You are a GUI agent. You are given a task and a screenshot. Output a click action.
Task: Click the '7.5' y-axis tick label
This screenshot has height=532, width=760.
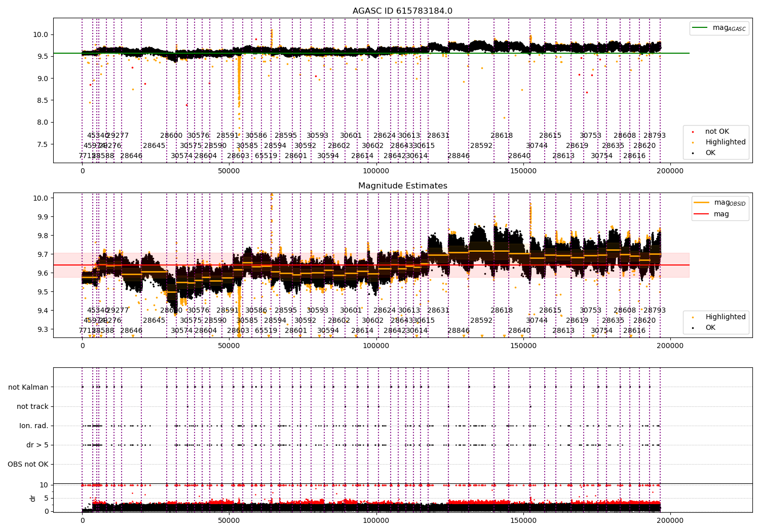click(42, 144)
